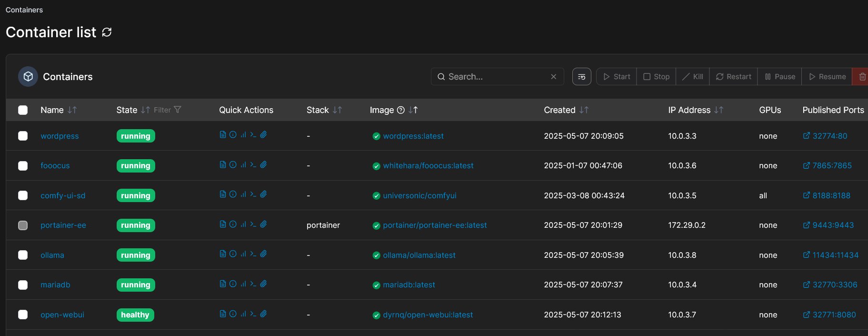
Task: Click the Restart button
Action: point(733,77)
